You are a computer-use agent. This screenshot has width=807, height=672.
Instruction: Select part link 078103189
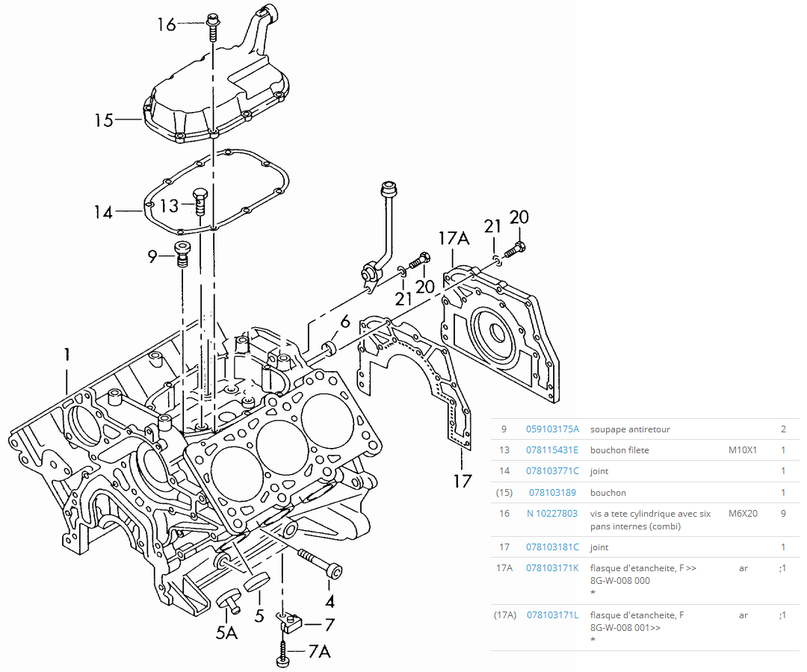pos(552,493)
